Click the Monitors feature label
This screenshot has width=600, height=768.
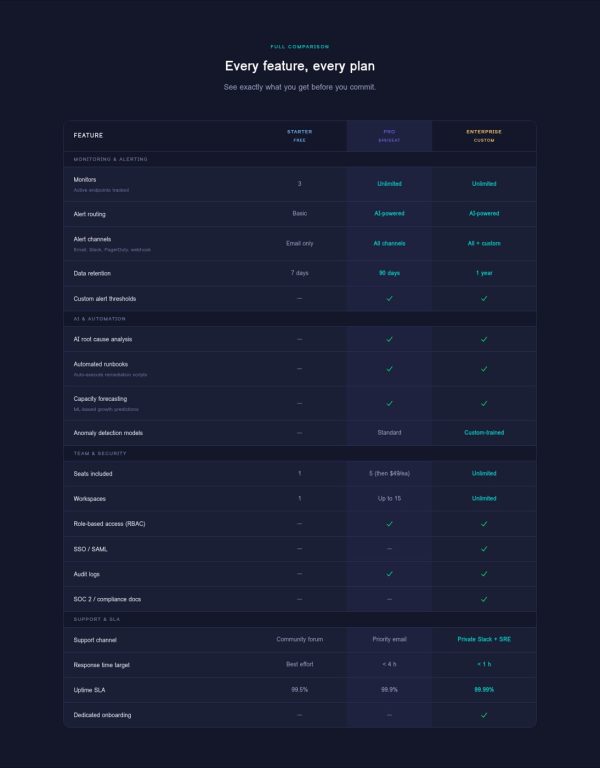pyautogui.click(x=85, y=180)
